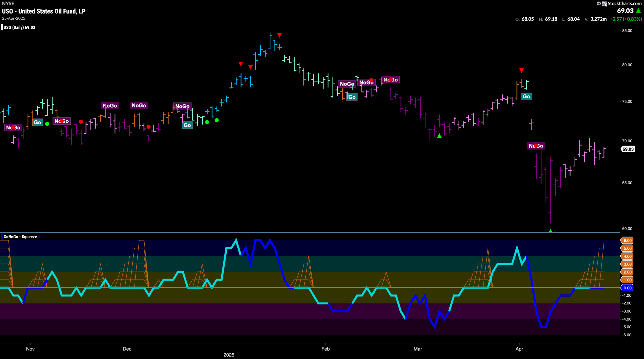
Task: Click the Go label in early April
Action: pyautogui.click(x=526, y=97)
